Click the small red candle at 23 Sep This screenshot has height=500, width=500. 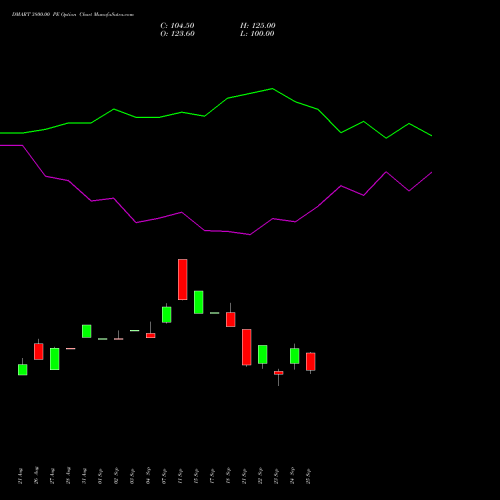(x=279, y=373)
